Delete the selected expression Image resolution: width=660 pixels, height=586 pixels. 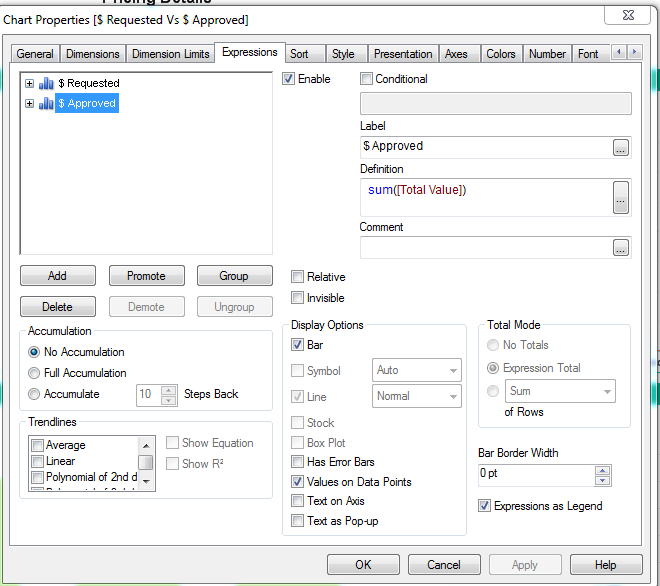coord(58,306)
